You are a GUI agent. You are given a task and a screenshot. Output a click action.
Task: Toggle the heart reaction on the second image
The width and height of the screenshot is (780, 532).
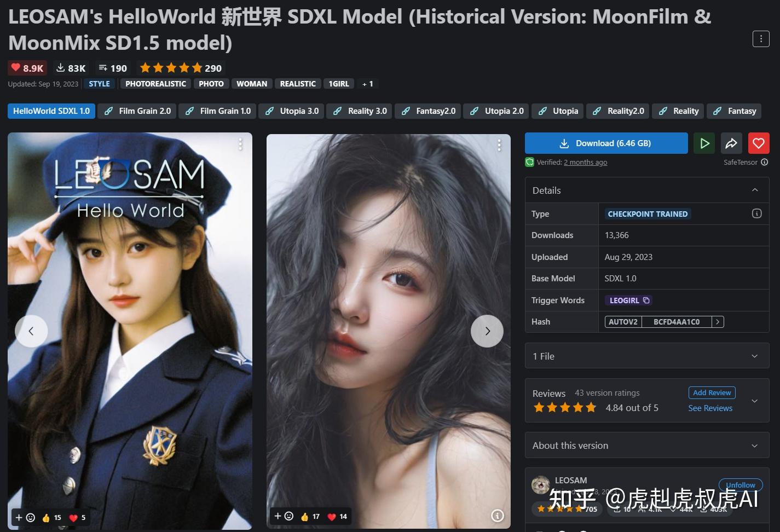click(331, 516)
